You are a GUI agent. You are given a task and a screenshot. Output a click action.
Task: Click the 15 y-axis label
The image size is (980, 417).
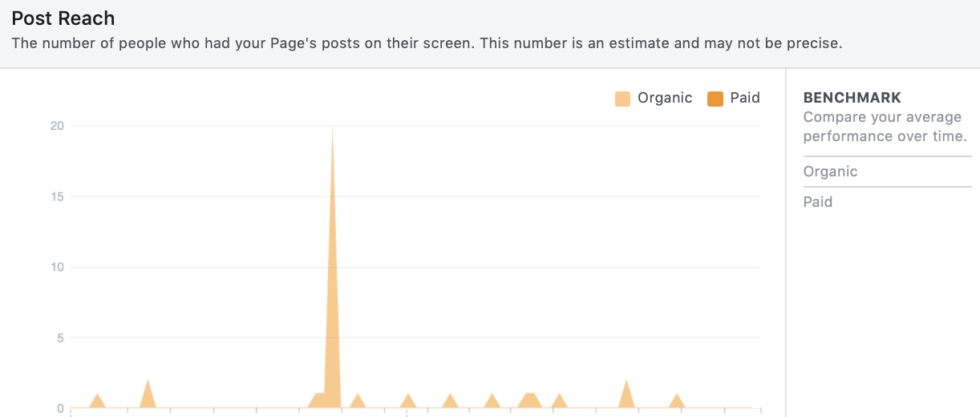click(56, 196)
